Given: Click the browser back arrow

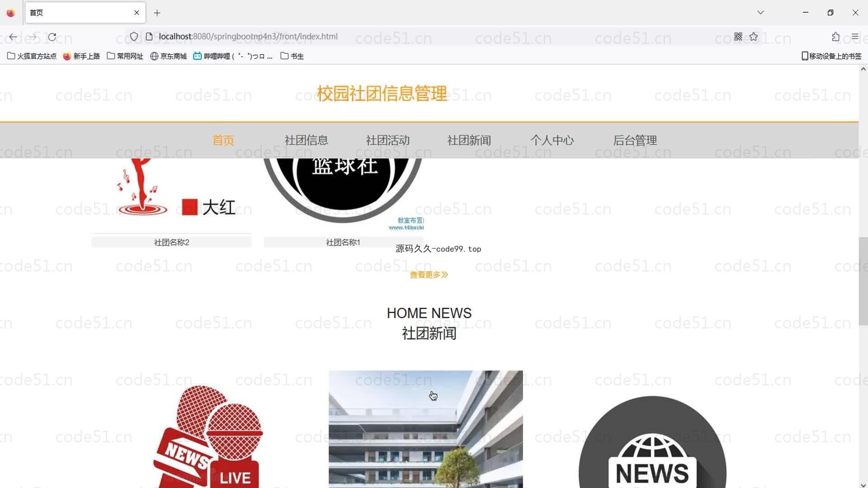Looking at the screenshot, I should click(13, 37).
